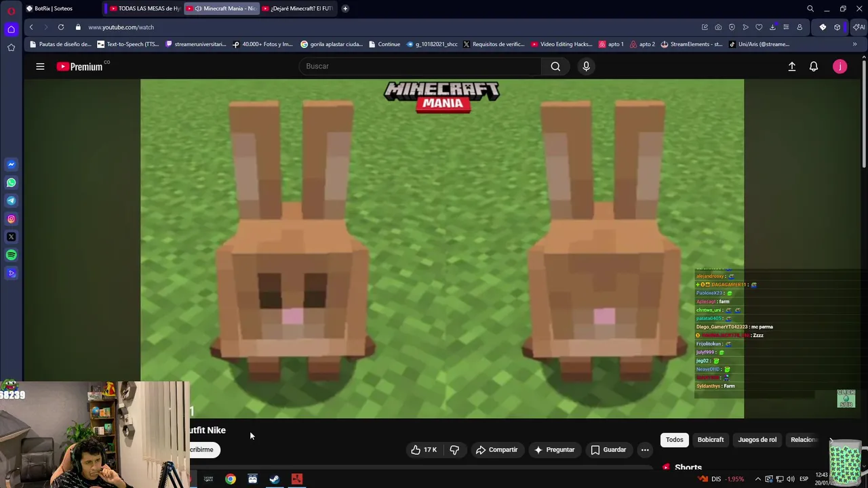Open the upload/create icon in YouTube header
868x488 pixels.
pos(791,66)
